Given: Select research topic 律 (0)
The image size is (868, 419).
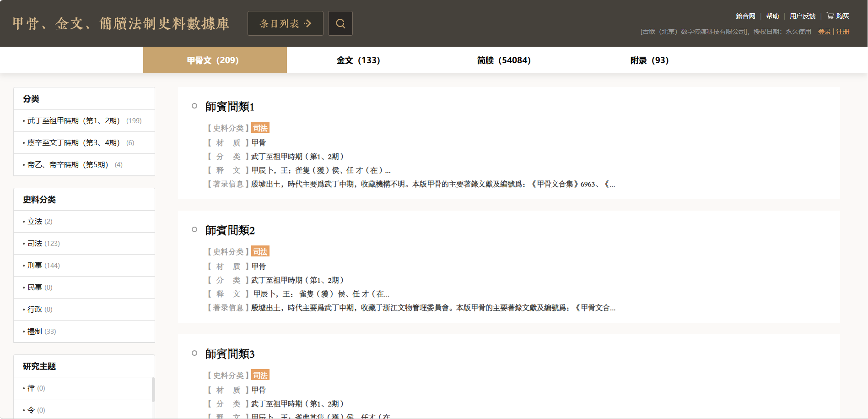Looking at the screenshot, I should coord(83,388).
